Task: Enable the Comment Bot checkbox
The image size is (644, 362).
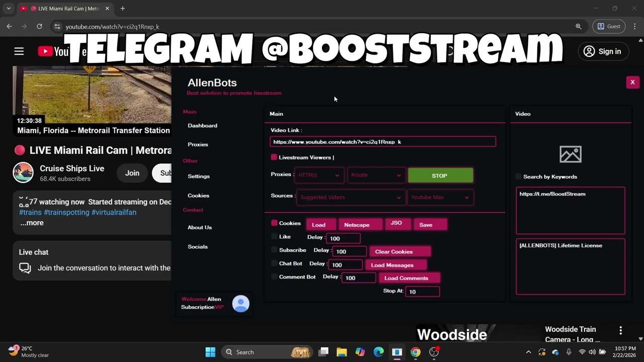Action: click(x=274, y=277)
